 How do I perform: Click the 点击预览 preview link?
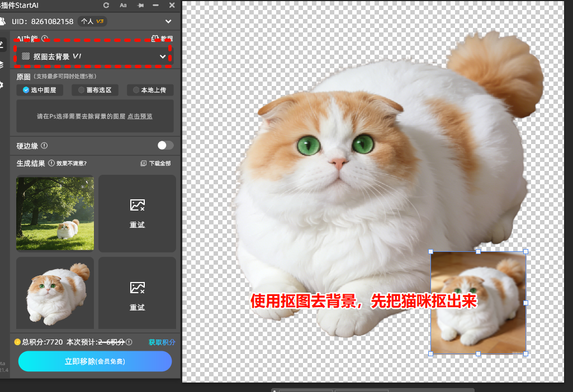[140, 117]
